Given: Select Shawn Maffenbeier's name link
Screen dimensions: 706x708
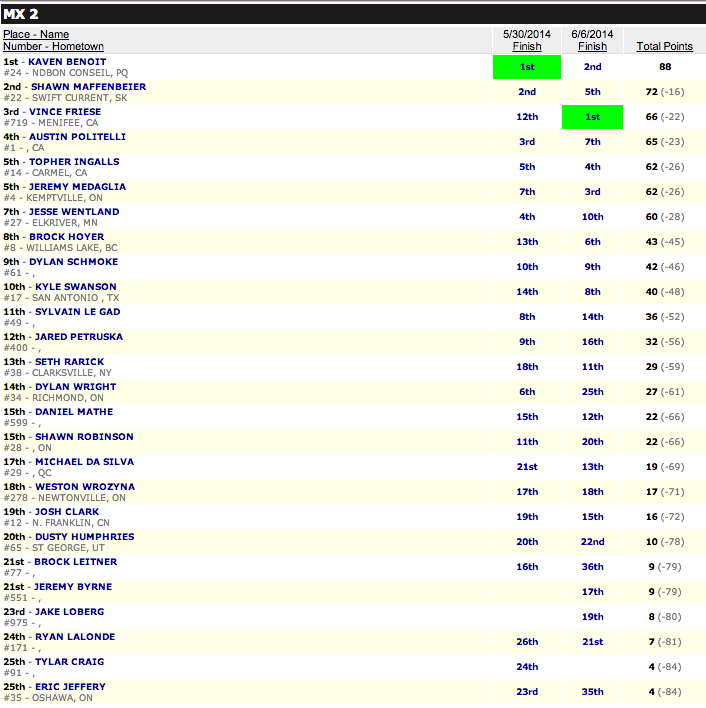Looking at the screenshot, I should click(87, 87).
